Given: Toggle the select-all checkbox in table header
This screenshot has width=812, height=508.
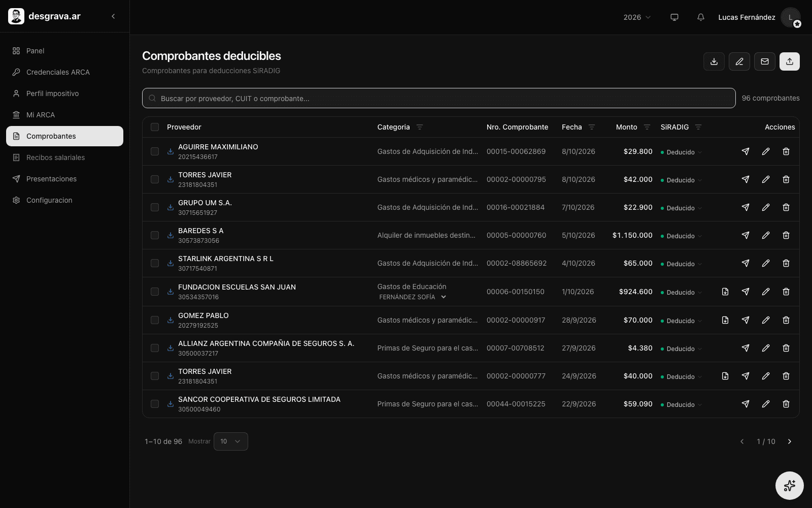Looking at the screenshot, I should click(x=155, y=127).
